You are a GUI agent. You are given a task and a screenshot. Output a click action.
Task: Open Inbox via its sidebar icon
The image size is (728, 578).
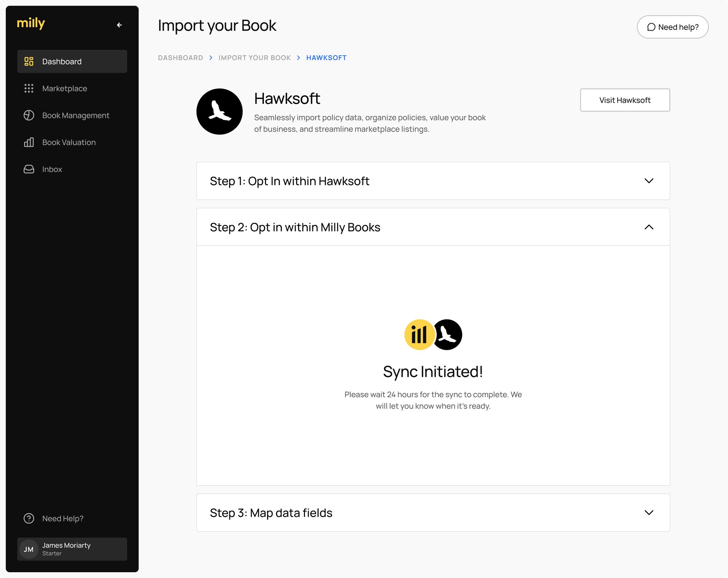point(29,169)
